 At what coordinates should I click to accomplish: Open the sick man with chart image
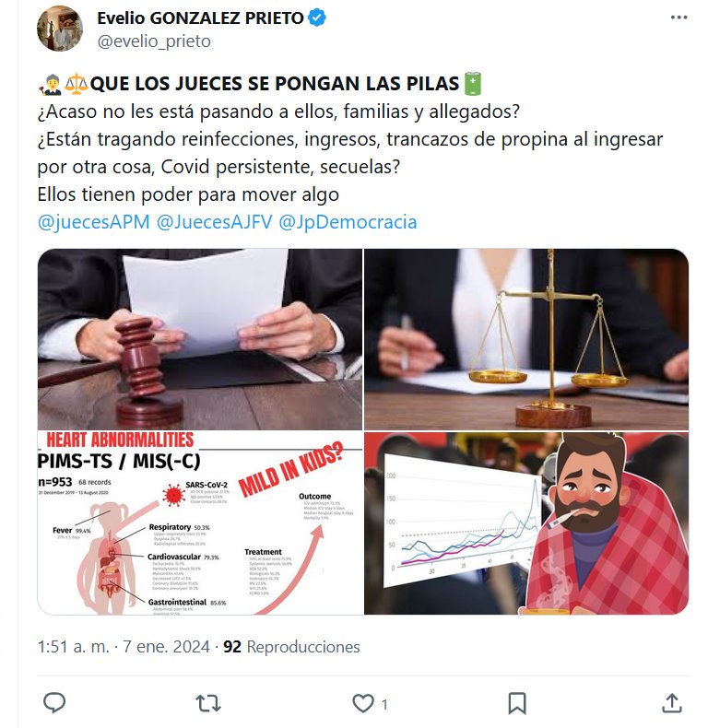click(526, 523)
